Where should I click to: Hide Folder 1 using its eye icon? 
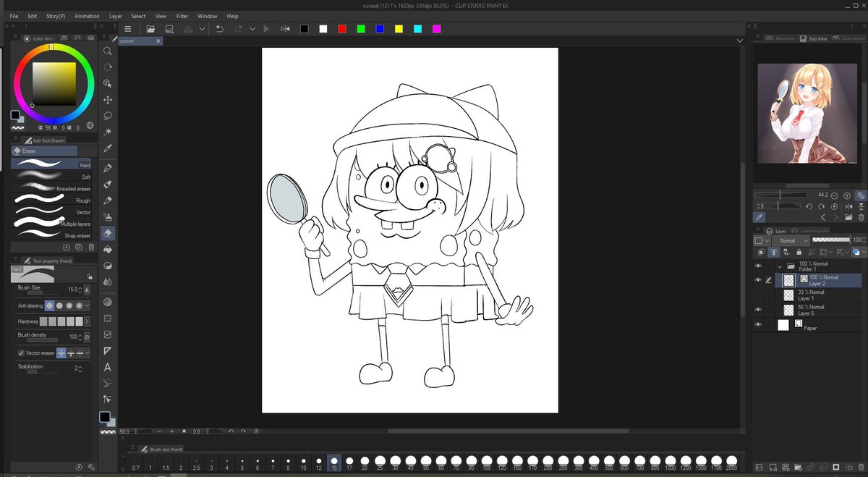coord(758,266)
